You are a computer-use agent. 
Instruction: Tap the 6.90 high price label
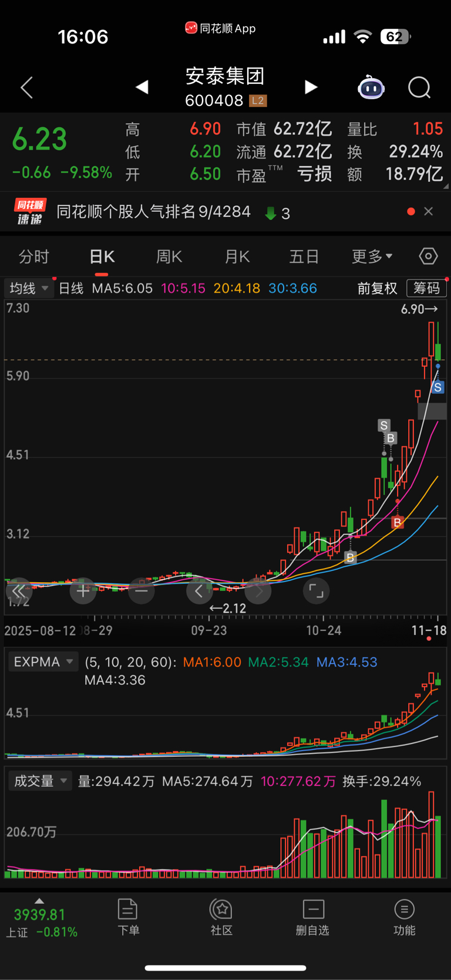pos(419,309)
